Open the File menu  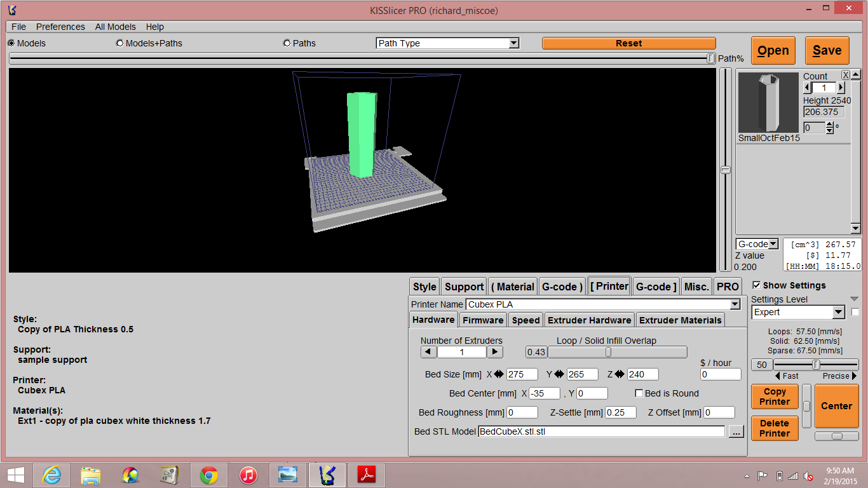pyautogui.click(x=19, y=27)
